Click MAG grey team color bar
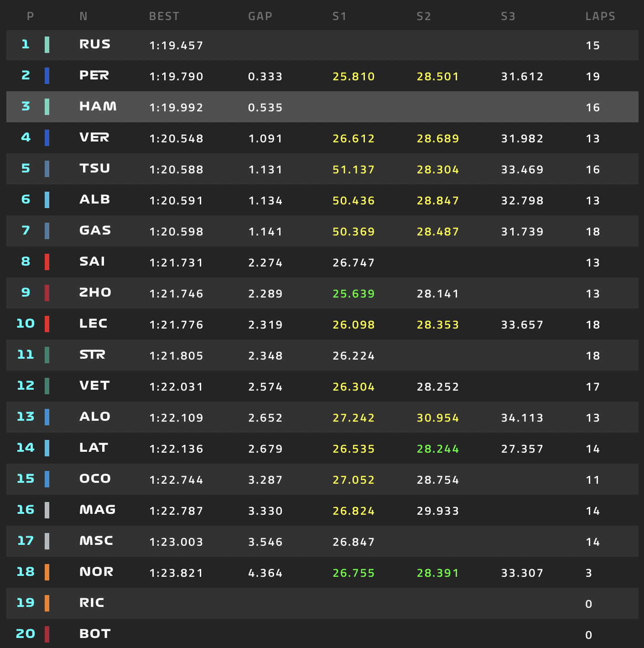 (47, 510)
